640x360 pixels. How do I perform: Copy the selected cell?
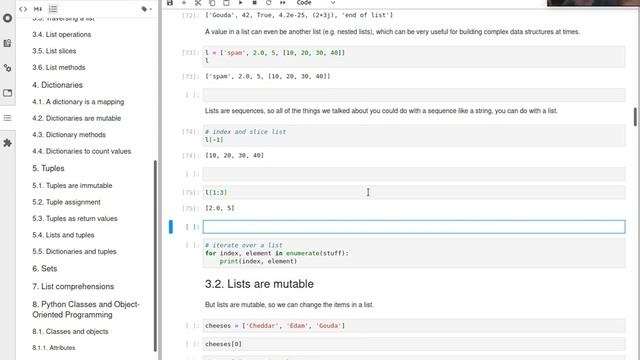[212, 3]
